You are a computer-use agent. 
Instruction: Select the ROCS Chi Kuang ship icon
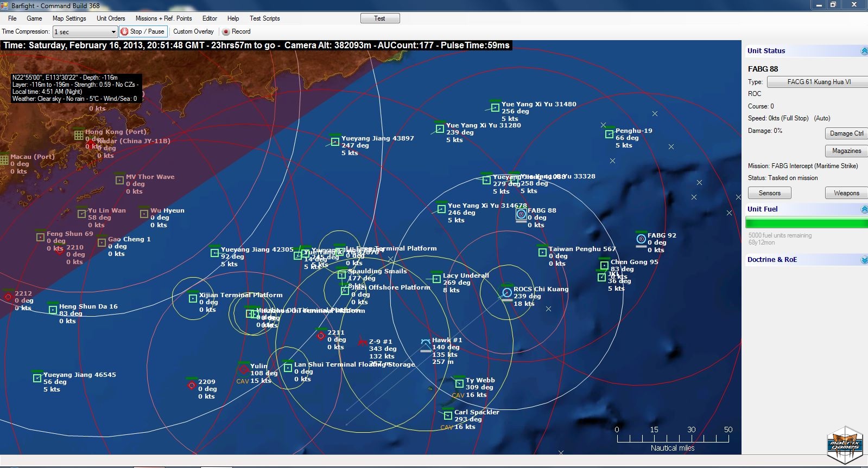pos(506,293)
